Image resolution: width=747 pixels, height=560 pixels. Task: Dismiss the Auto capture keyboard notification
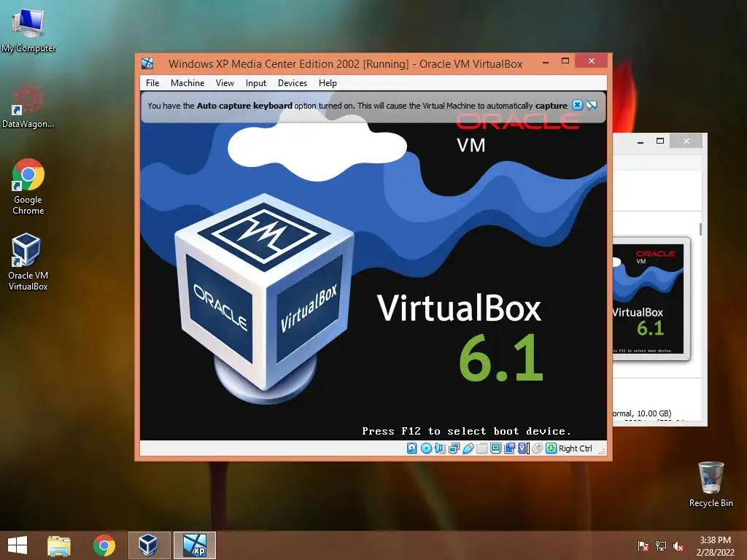pyautogui.click(x=577, y=105)
